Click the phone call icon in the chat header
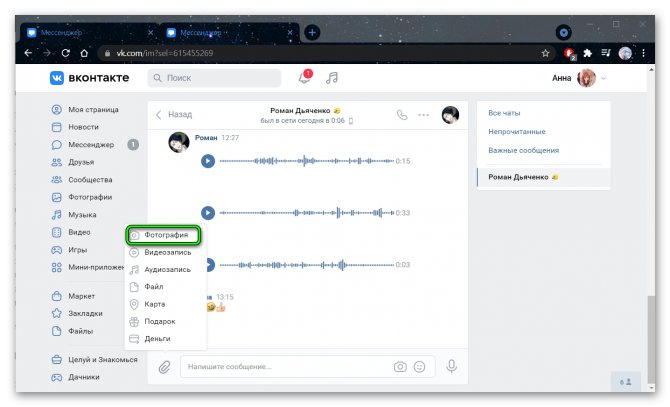Viewport: 670px width, 407px height. [402, 115]
